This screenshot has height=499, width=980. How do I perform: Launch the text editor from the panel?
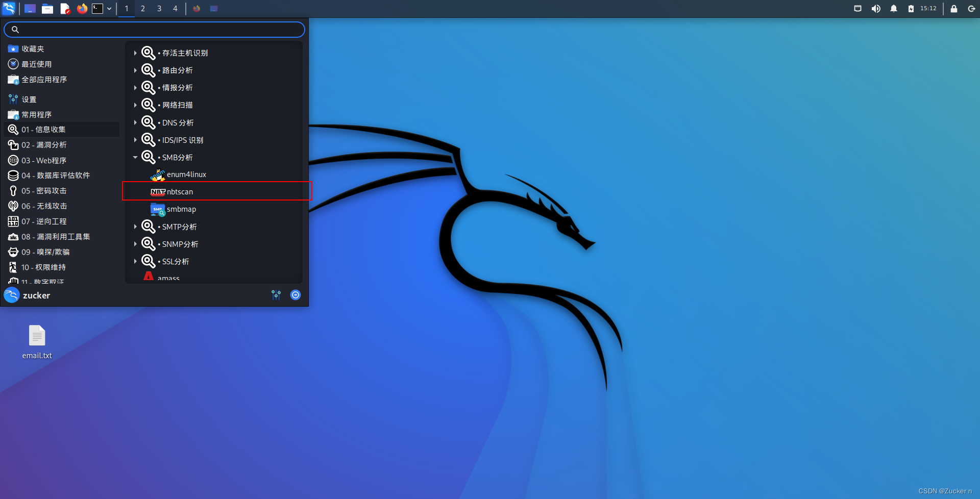coord(65,9)
